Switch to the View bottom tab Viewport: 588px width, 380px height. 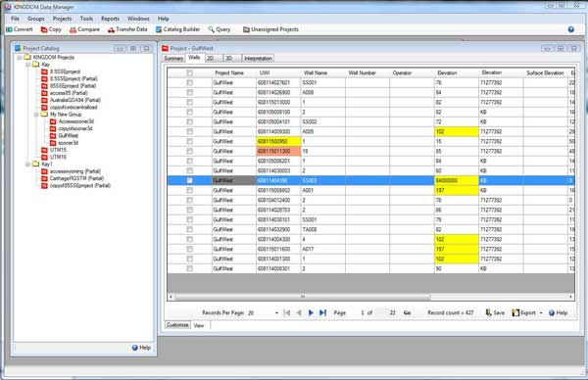pyautogui.click(x=199, y=325)
